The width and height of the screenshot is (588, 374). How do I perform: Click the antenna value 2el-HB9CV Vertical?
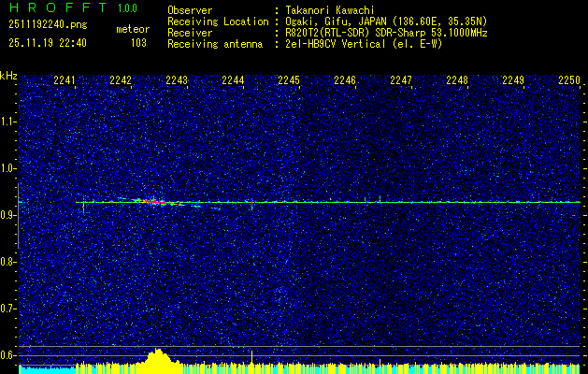point(336,44)
